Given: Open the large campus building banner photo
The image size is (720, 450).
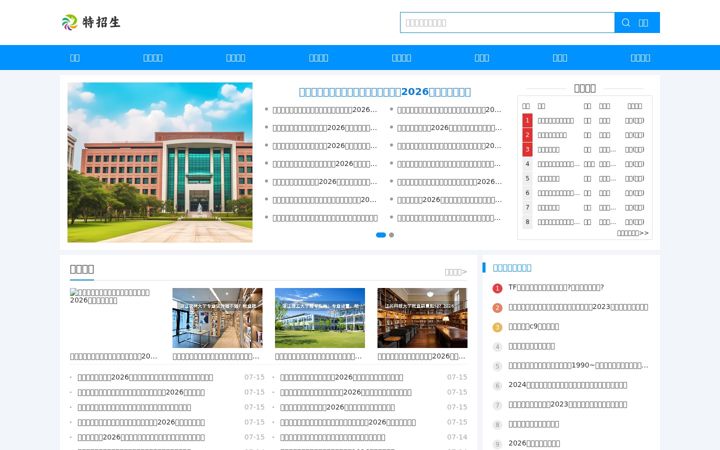Looking at the screenshot, I should (x=160, y=162).
